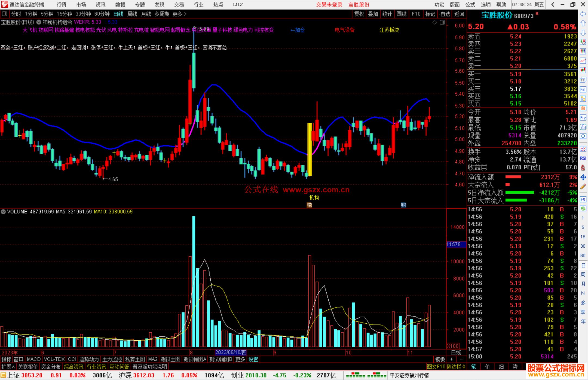The image size is (588, 380).
Task: Open the 行情 menu
Action: coord(62,5)
